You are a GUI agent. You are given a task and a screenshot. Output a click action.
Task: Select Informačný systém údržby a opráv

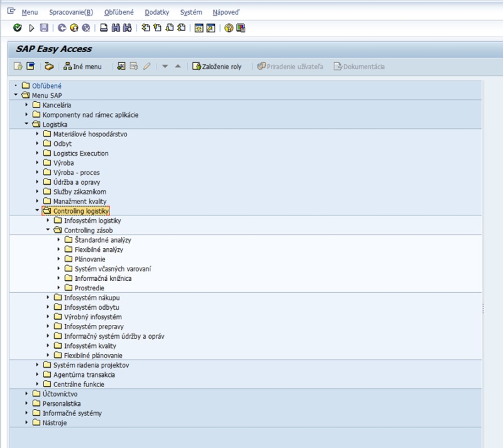[114, 336]
